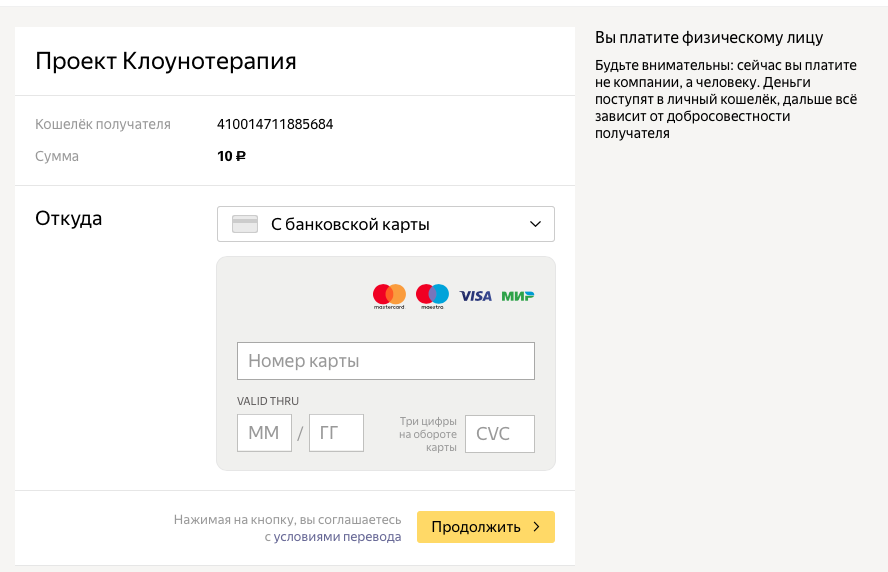The height and width of the screenshot is (572, 888).
Task: Click the 'Проект Клоунотерапия' title
Action: tap(166, 61)
